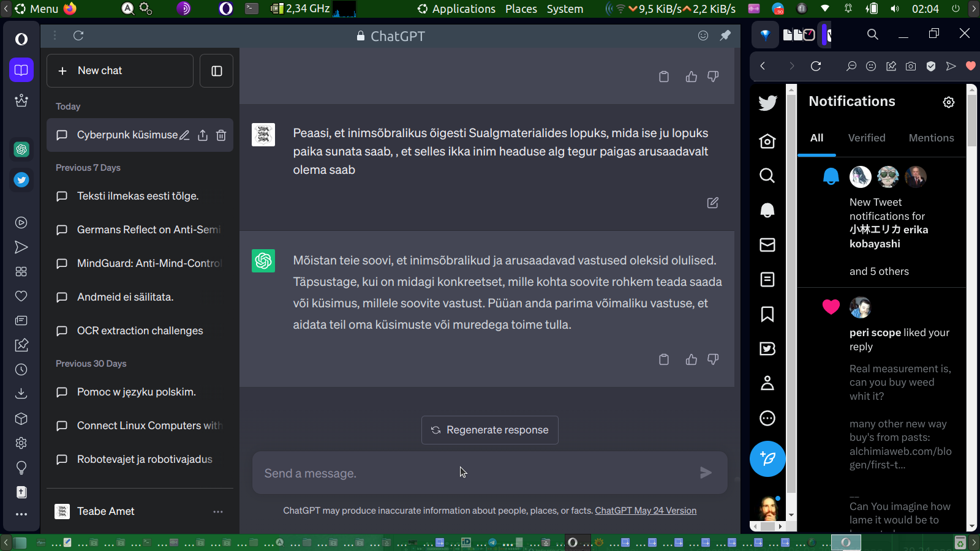This screenshot has width=980, height=551.
Task: Switch to the All notifications tab
Action: (817, 138)
